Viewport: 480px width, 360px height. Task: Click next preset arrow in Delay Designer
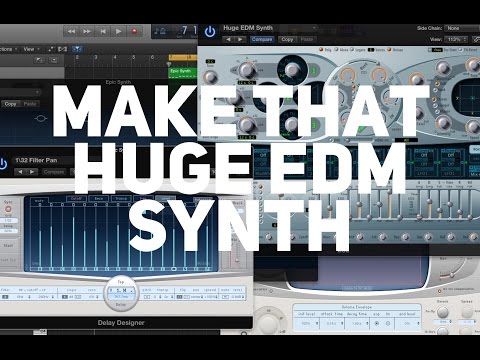32,172
